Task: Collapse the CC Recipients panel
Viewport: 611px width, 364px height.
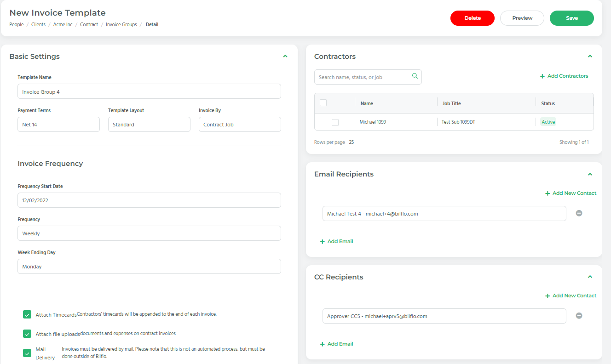Action: click(x=590, y=277)
